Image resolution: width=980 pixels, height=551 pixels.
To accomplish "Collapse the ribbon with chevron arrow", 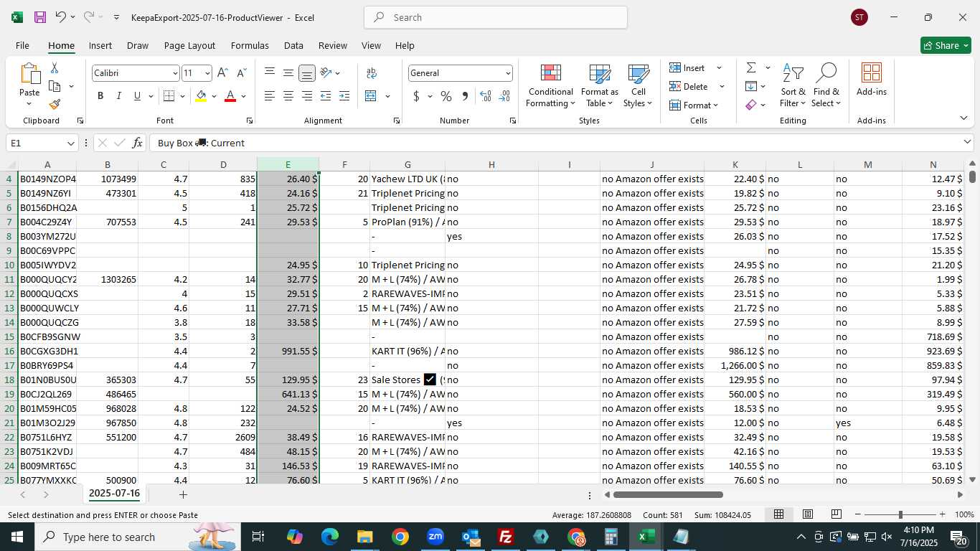I will [963, 118].
